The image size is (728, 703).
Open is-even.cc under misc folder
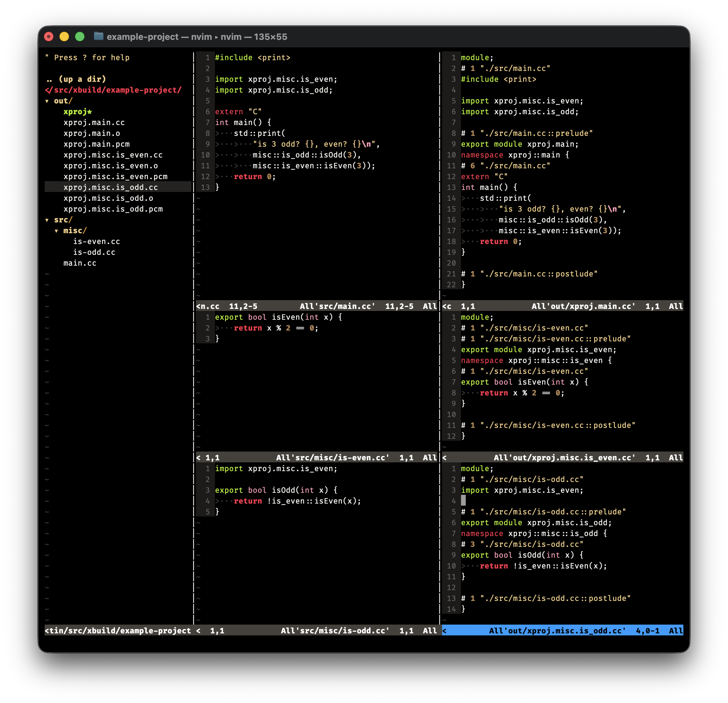(x=97, y=241)
